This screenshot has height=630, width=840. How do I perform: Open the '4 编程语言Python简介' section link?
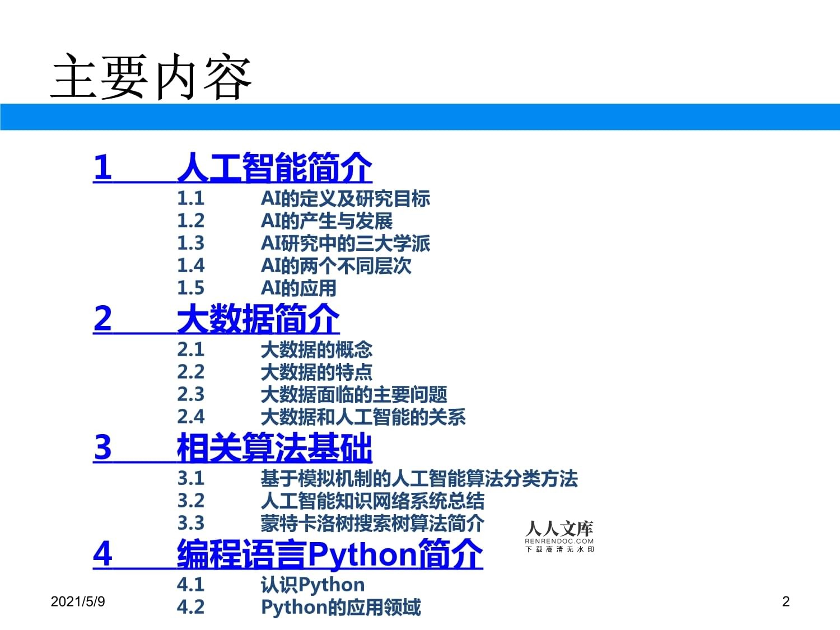pyautogui.click(x=288, y=554)
